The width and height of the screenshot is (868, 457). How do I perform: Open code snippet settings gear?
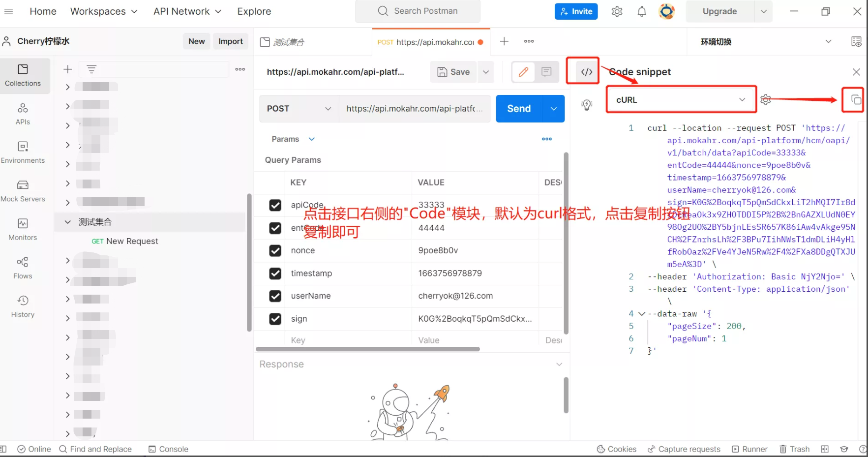(766, 100)
